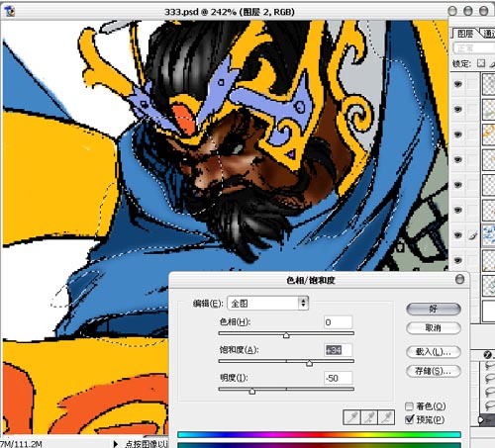Click the current history state slider marker
The width and height of the screenshot is (495, 448).
point(481,420)
